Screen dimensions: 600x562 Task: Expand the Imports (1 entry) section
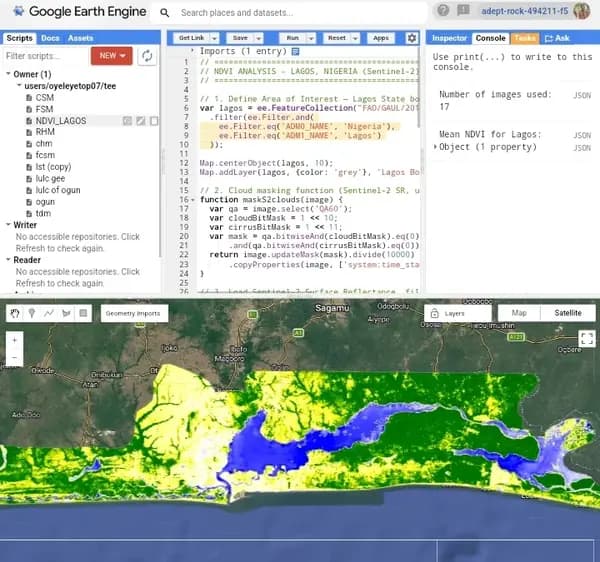(x=192, y=50)
